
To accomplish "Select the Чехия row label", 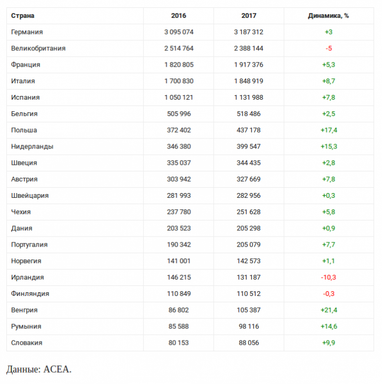I will 21,212.
